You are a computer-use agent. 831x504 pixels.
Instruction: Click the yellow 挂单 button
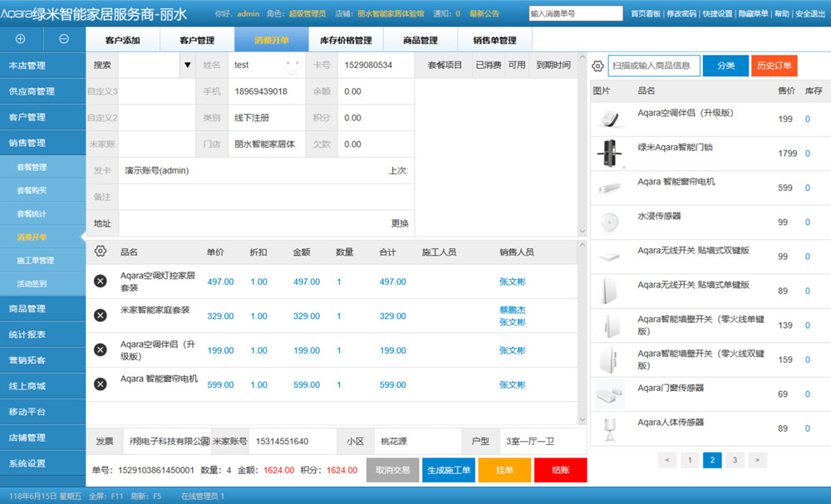pos(504,470)
